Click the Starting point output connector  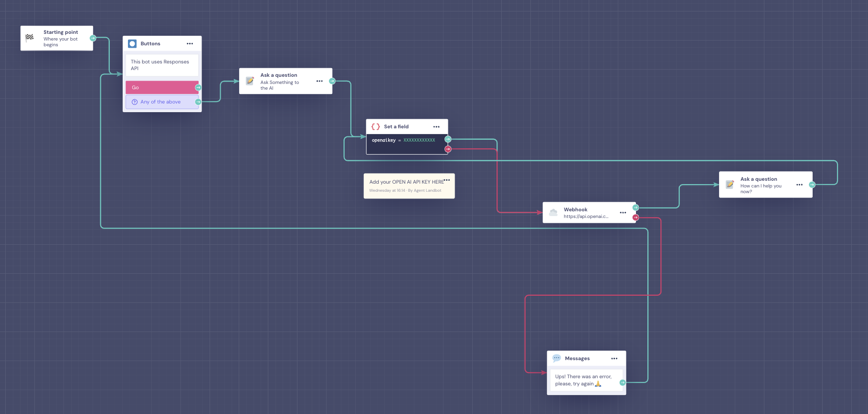(93, 38)
